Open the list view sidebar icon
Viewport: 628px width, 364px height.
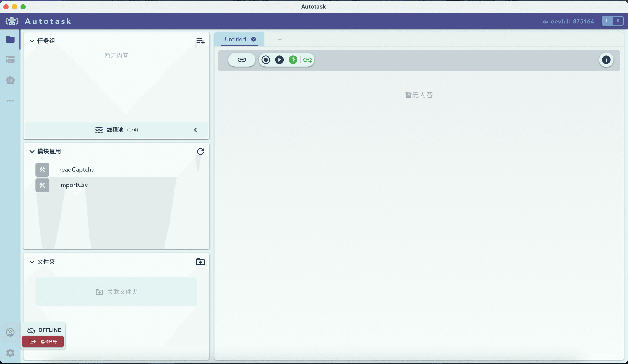tap(10, 60)
